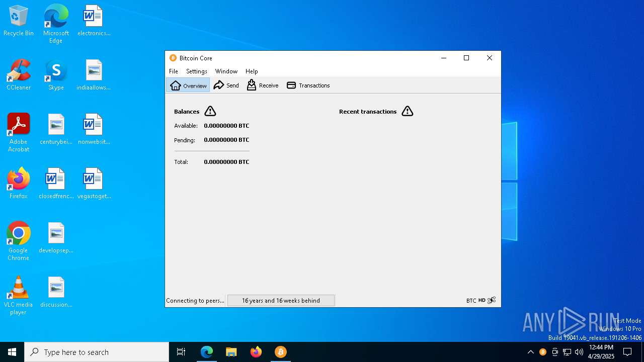644x362 pixels.
Task: Select the nonwebsit Word document icon
Action: pyautogui.click(x=94, y=130)
